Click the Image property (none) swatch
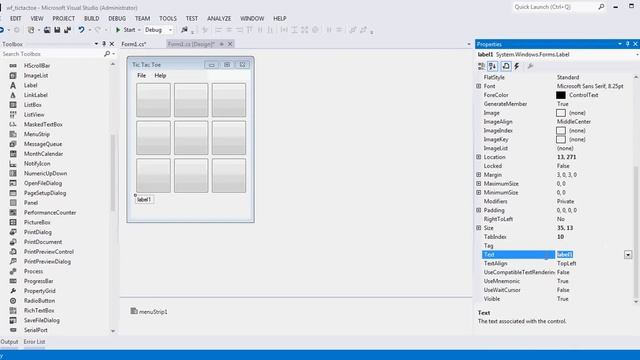This screenshot has height=360, width=640. click(x=561, y=113)
